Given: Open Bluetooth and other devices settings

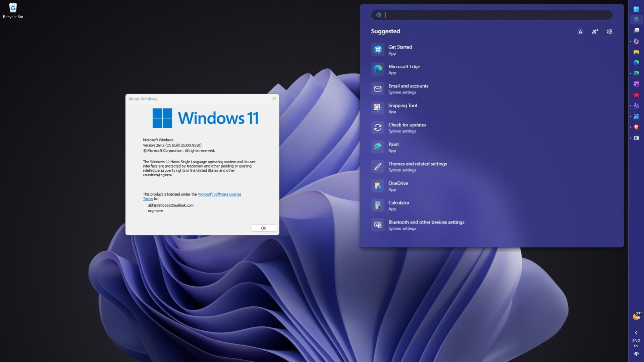Looking at the screenshot, I should (x=492, y=225).
